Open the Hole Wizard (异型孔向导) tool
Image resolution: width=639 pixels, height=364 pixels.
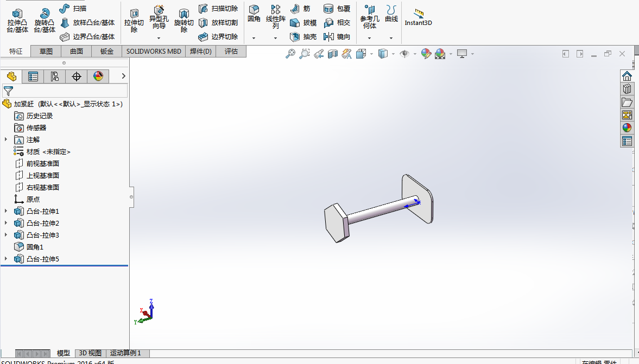click(x=159, y=18)
